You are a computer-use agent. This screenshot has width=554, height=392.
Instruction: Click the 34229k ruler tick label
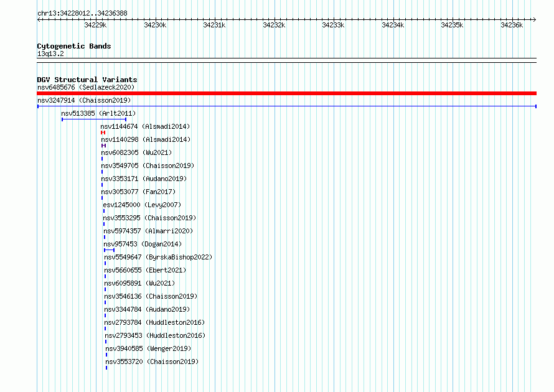point(95,25)
